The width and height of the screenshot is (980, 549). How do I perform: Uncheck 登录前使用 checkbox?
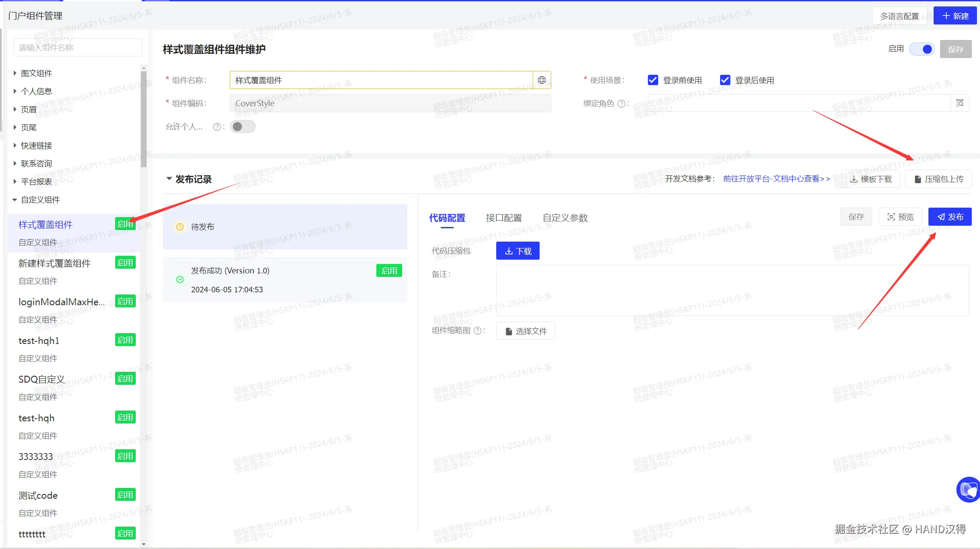[653, 80]
